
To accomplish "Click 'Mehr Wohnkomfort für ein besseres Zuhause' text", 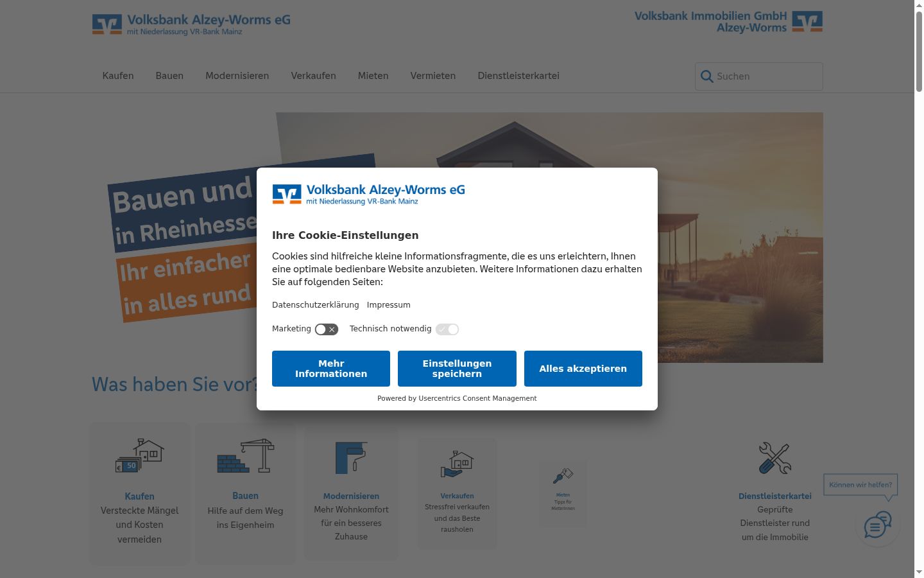I will tap(351, 523).
